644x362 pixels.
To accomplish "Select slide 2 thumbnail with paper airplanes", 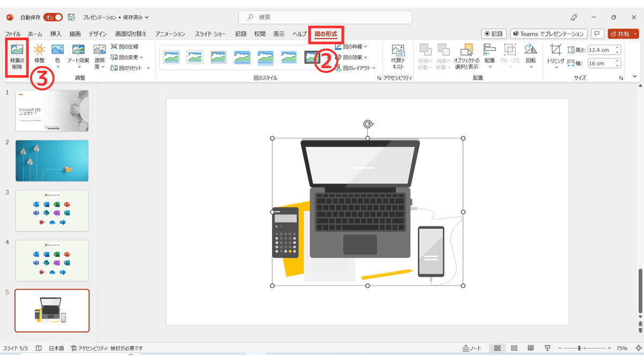I will (x=52, y=160).
